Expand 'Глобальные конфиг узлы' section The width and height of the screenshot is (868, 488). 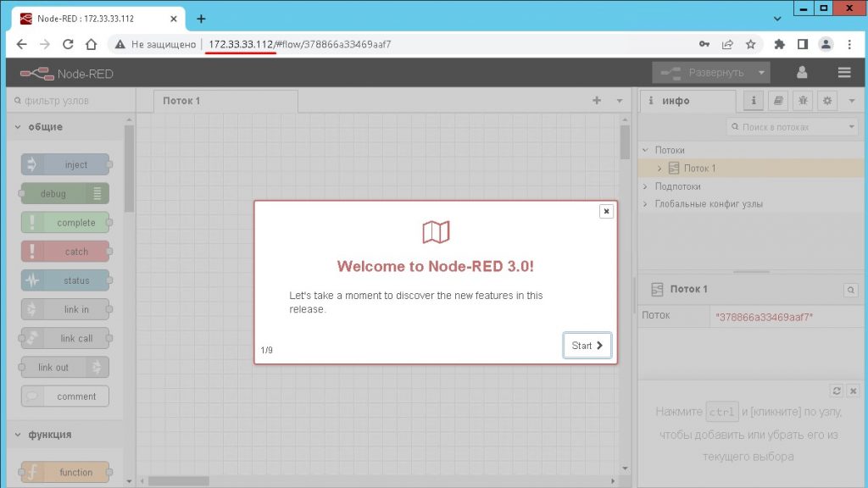pos(646,204)
